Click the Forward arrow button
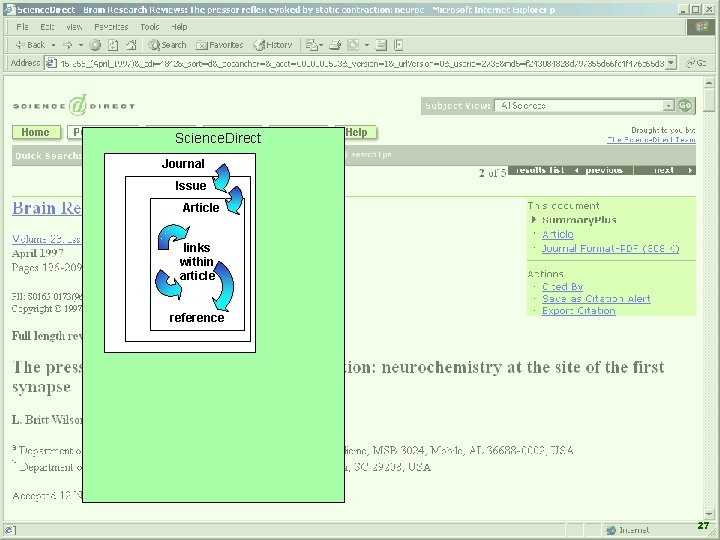Image resolution: width=720 pixels, height=540 pixels. point(68,45)
